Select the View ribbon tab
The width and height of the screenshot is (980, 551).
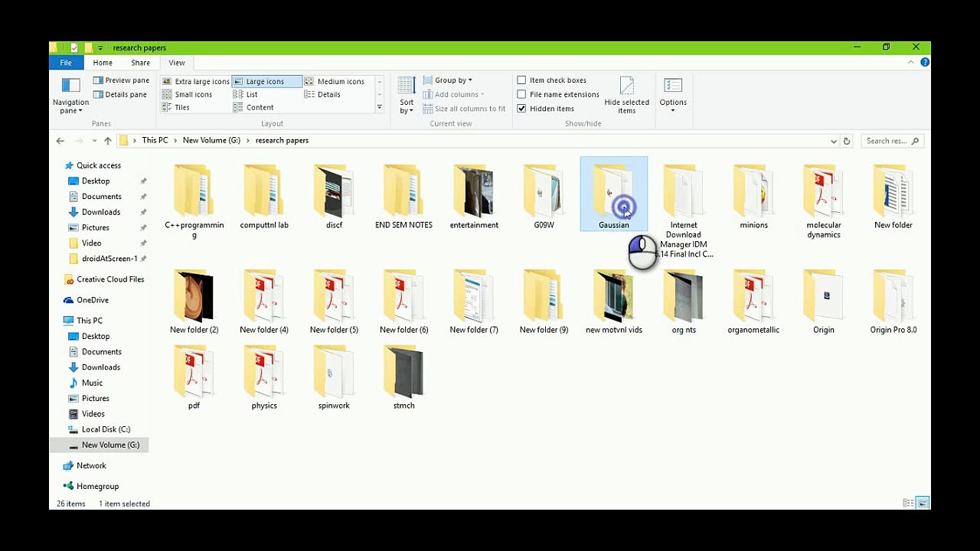click(177, 63)
